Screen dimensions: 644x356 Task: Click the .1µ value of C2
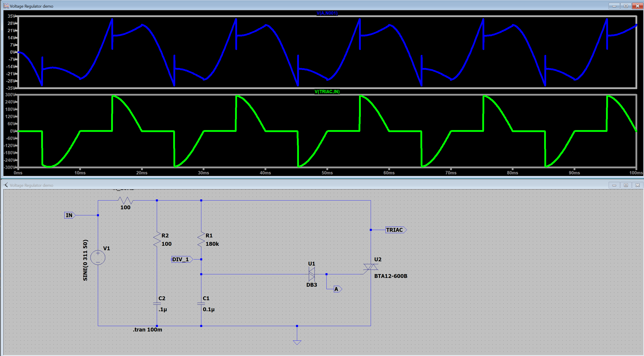point(163,309)
